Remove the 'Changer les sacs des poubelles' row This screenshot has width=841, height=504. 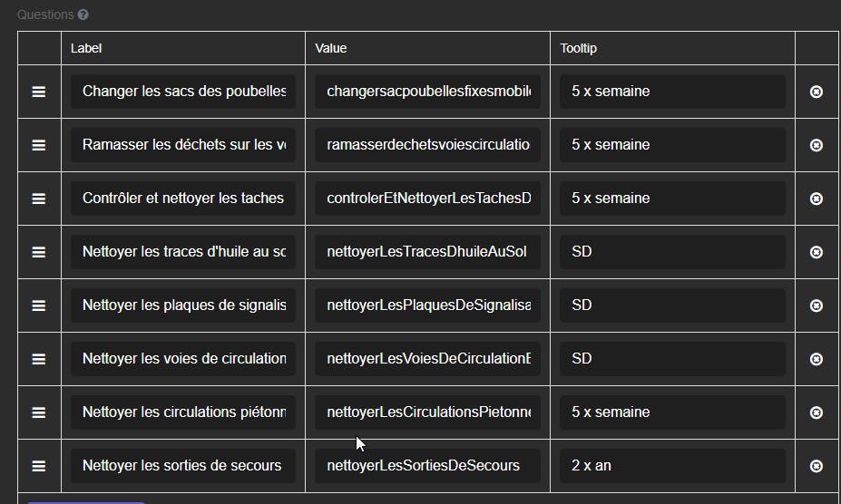point(816,92)
